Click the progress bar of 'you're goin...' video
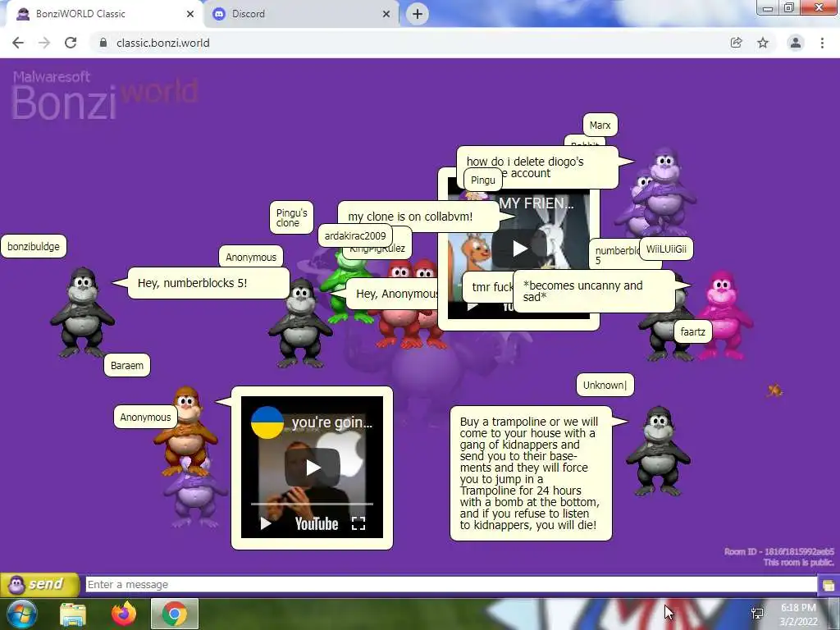This screenshot has height=630, width=840. point(312,504)
